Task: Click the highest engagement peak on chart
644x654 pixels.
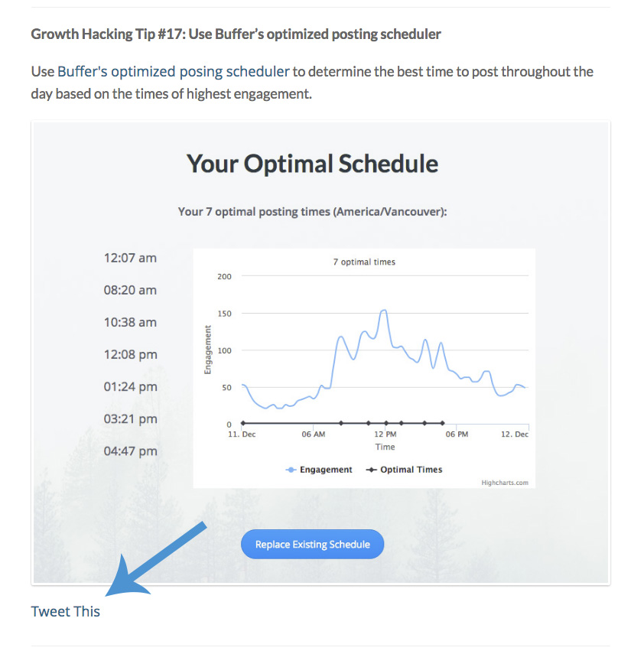Action: 384,311
